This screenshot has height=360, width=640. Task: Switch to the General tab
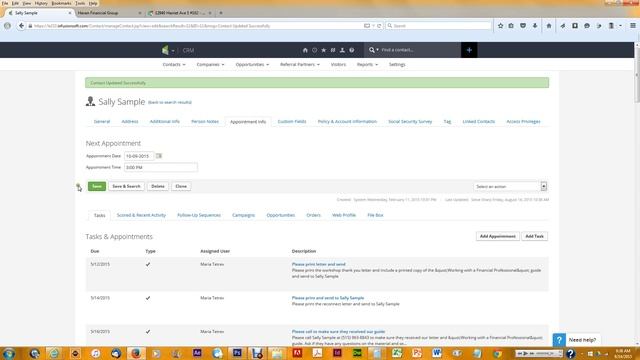(102, 122)
